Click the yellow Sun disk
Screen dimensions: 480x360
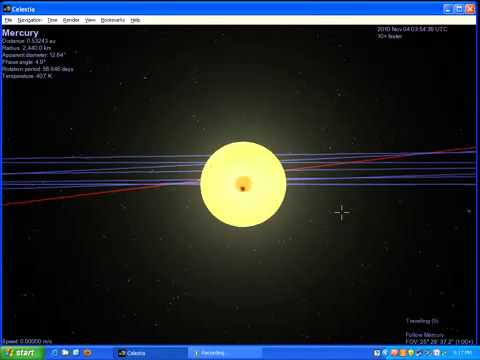click(243, 184)
